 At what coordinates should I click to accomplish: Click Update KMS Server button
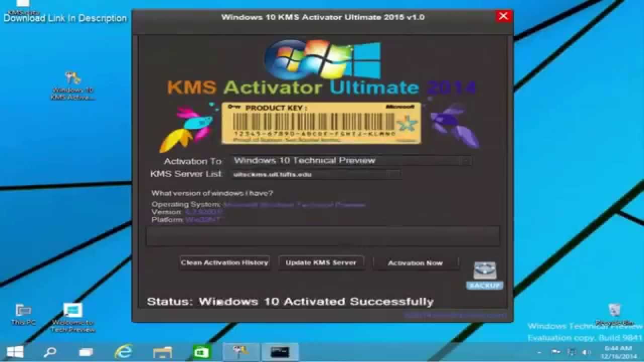pyautogui.click(x=321, y=262)
